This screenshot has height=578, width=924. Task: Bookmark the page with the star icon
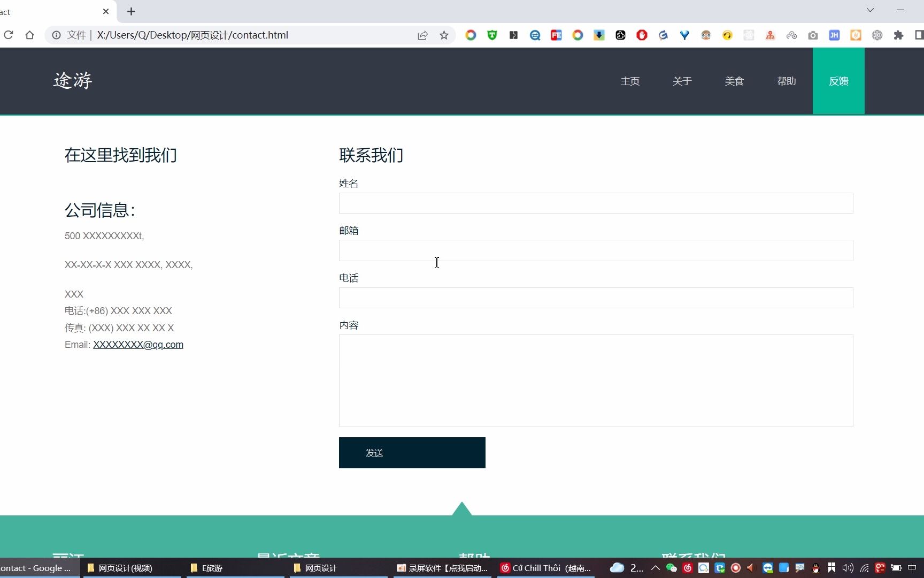[x=444, y=35]
